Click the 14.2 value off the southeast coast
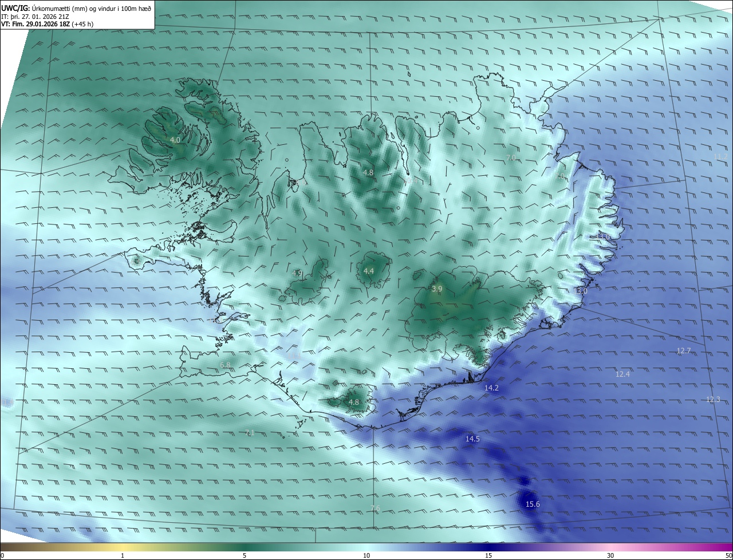Image resolution: width=733 pixels, height=560 pixels. [x=491, y=388]
